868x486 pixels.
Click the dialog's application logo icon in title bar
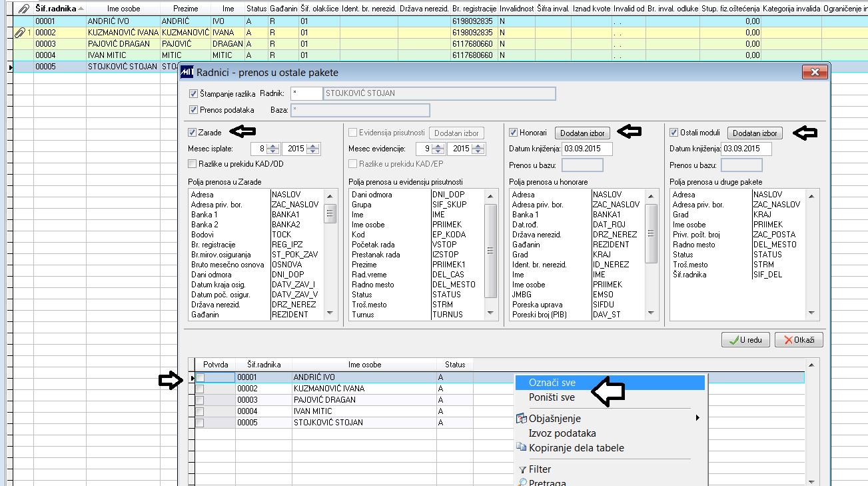point(187,72)
